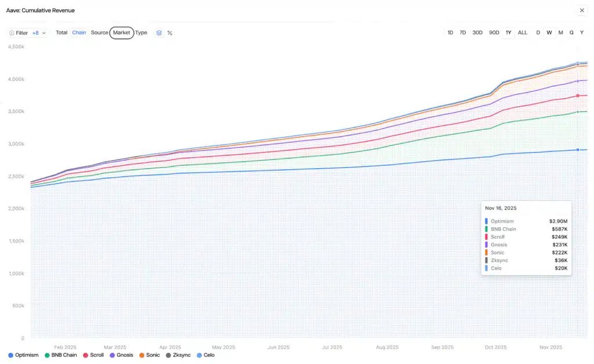Image resolution: width=594 pixels, height=364 pixels.
Task: Close the Cumulative Revenue panel
Action: tap(582, 10)
